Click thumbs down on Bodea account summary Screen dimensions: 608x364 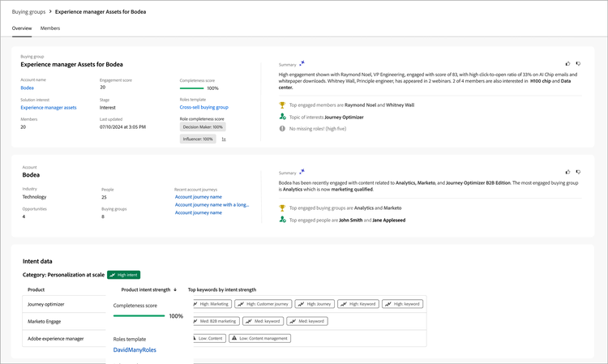[578, 172]
